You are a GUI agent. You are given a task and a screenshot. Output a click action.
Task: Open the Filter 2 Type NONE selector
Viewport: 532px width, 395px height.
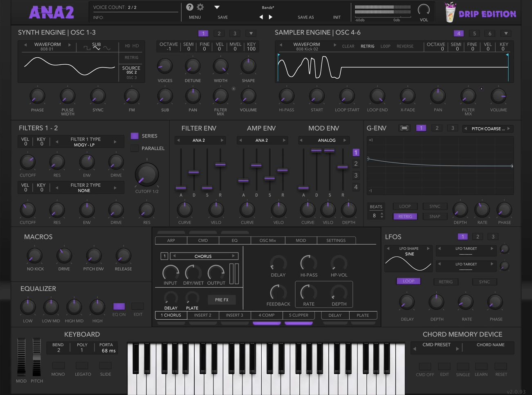pyautogui.click(x=86, y=188)
